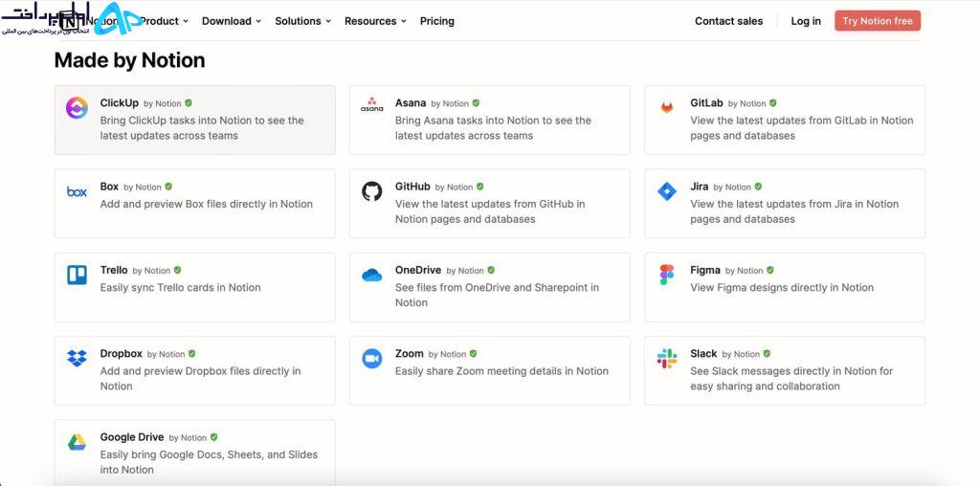
Task: Expand the Download dropdown chevron
Action: click(258, 21)
